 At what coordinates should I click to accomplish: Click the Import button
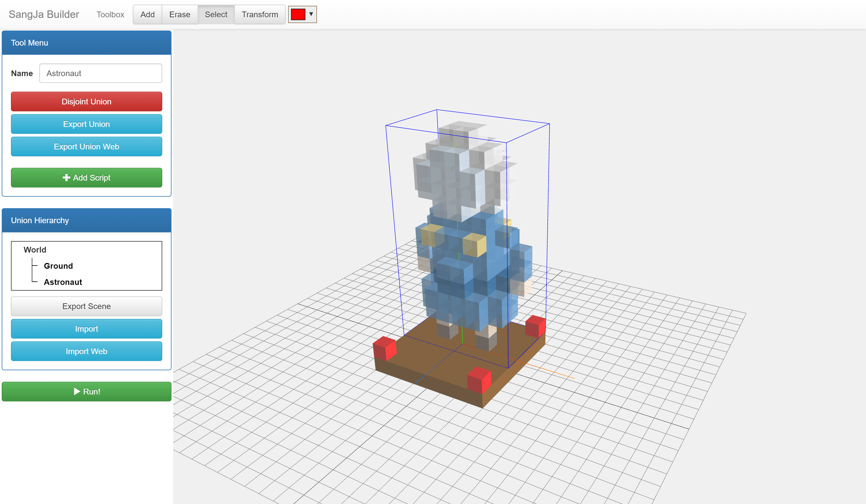pyautogui.click(x=86, y=329)
